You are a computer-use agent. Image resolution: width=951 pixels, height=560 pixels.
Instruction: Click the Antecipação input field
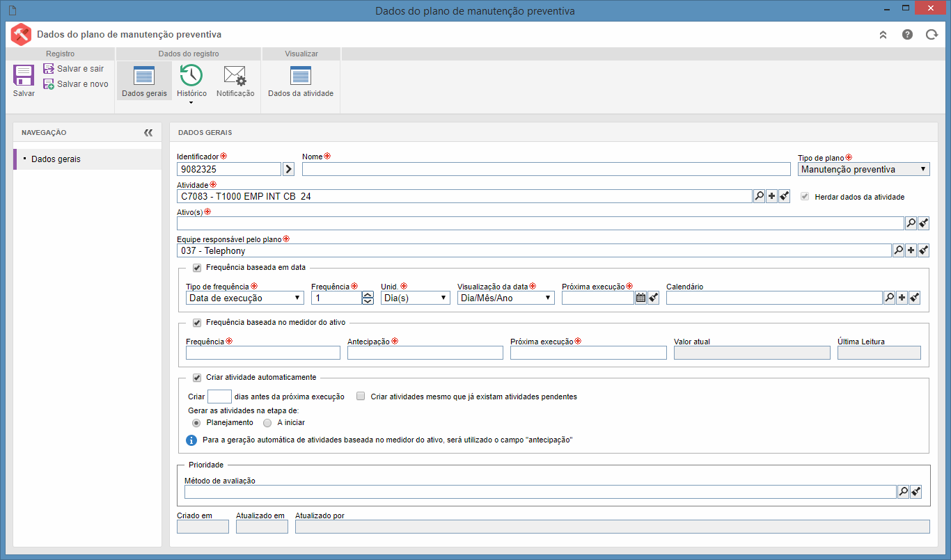(425, 353)
